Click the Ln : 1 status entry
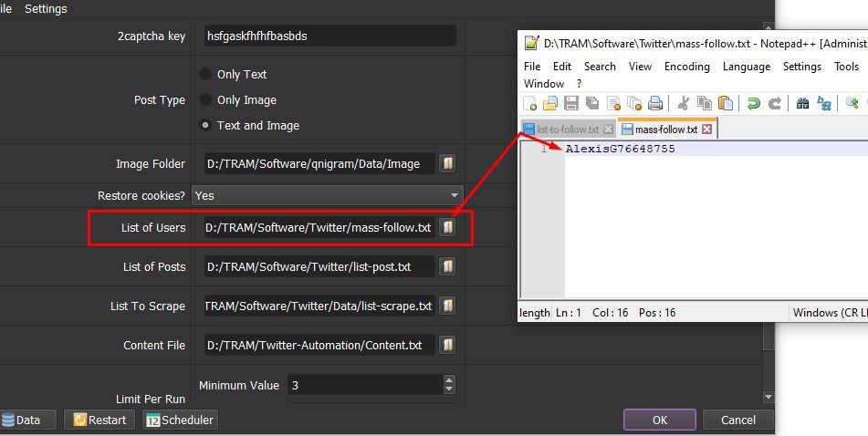Image resolution: width=868 pixels, height=436 pixels. click(569, 312)
